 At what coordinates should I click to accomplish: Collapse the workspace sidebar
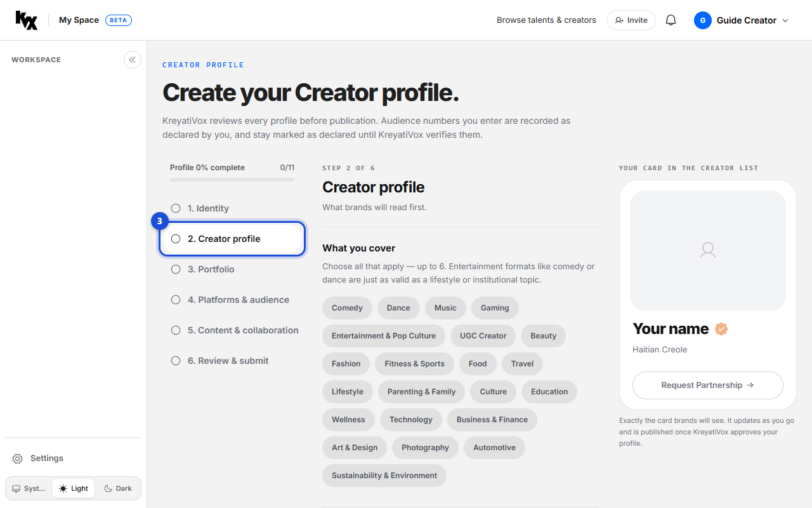133,60
